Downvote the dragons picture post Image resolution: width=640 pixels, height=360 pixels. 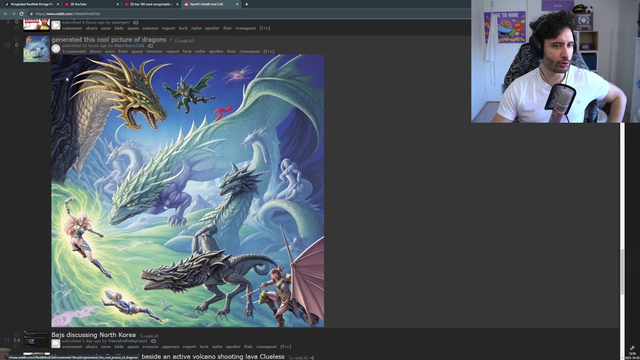17,51
